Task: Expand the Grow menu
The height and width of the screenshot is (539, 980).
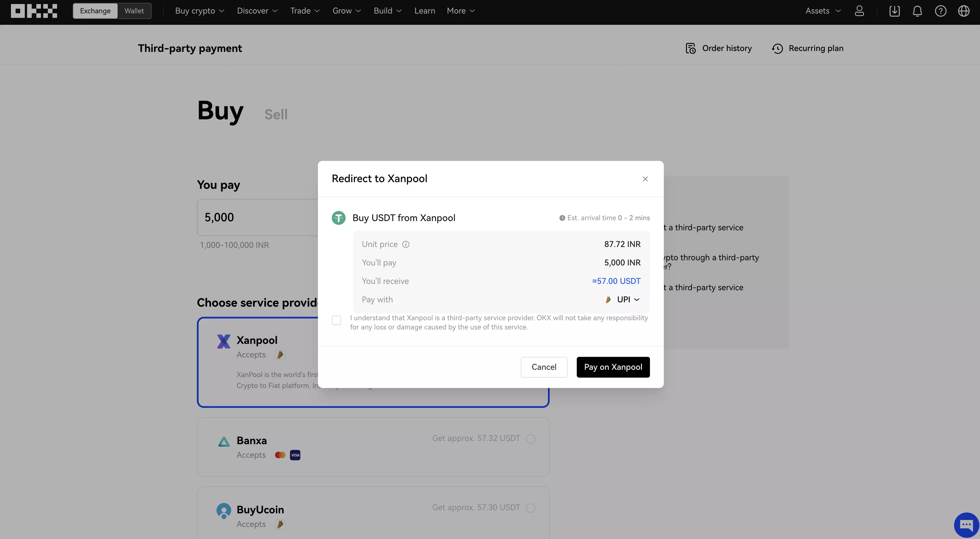Action: coord(346,11)
